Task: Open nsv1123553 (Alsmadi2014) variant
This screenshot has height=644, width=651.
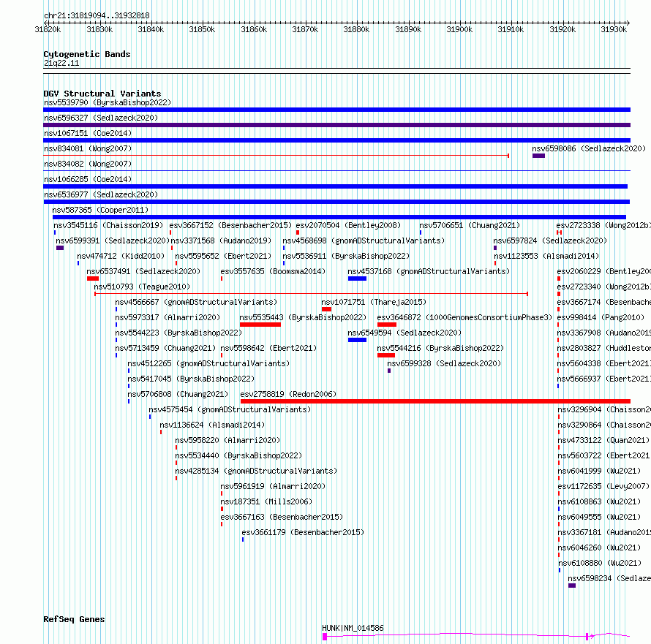Action: coord(546,256)
